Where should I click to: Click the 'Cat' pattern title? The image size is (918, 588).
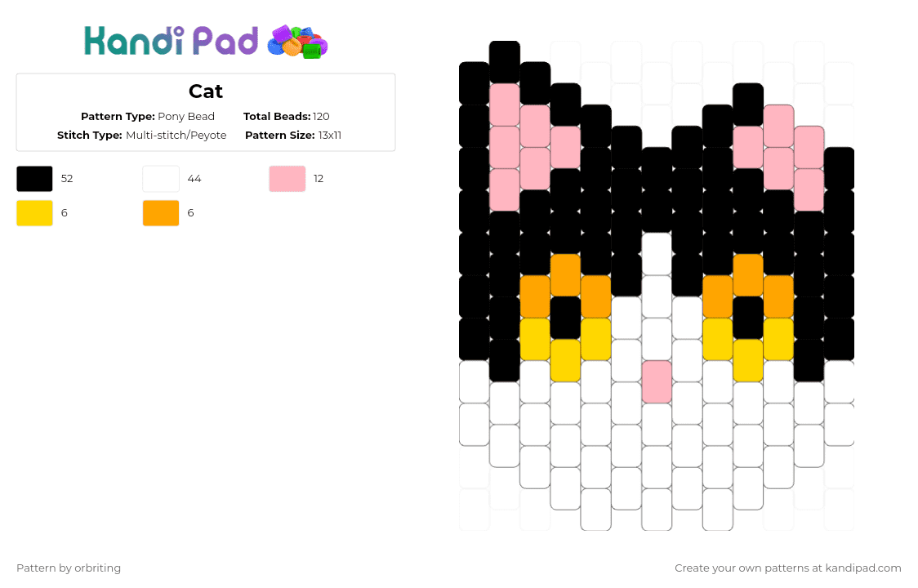206,91
